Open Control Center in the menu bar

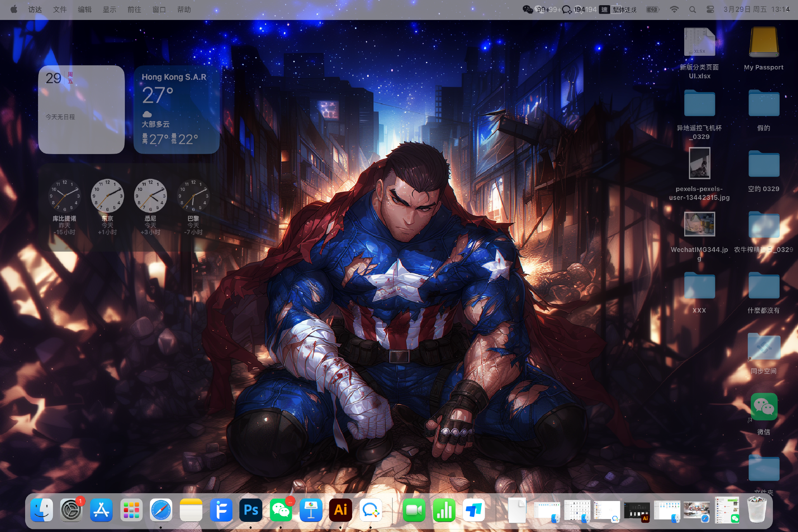(710, 10)
